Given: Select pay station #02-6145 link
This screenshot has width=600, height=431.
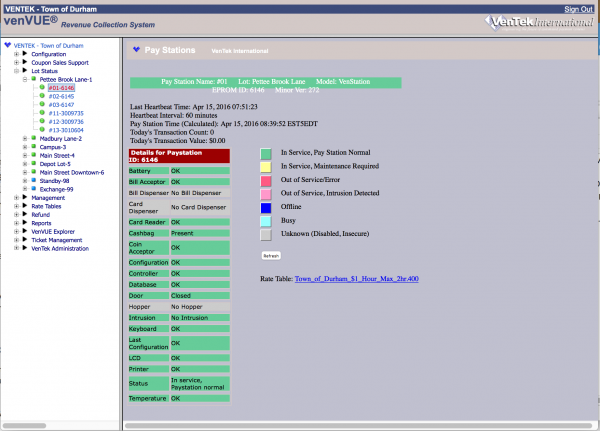Looking at the screenshot, I should [61, 96].
